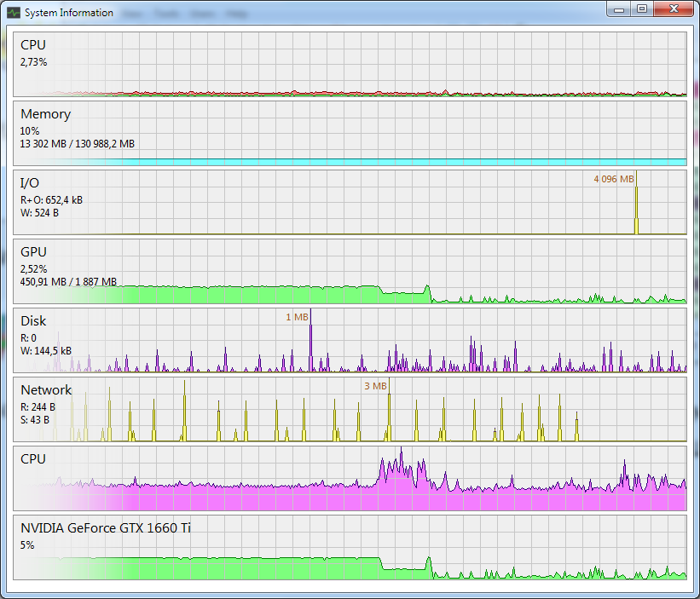Click the System Information window title text

click(x=69, y=13)
